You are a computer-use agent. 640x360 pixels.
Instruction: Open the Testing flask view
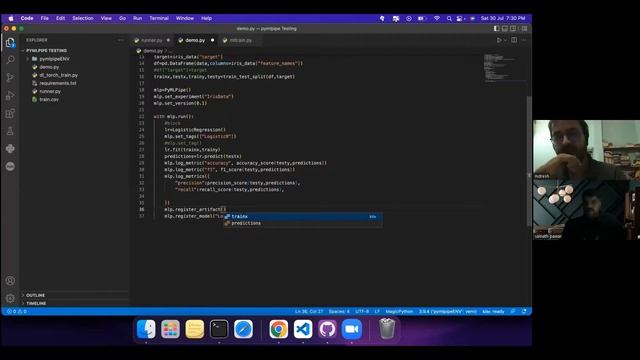coord(10,131)
